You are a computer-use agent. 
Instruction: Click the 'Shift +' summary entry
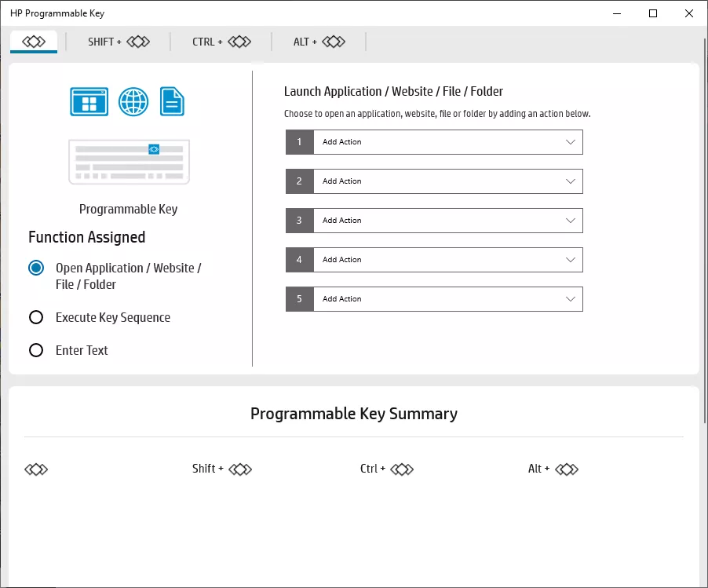click(221, 469)
